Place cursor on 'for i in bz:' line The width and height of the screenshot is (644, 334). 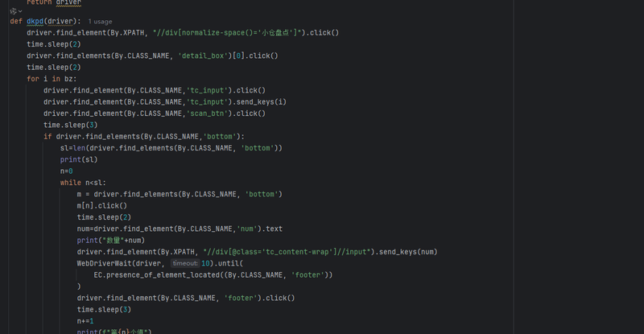point(52,79)
